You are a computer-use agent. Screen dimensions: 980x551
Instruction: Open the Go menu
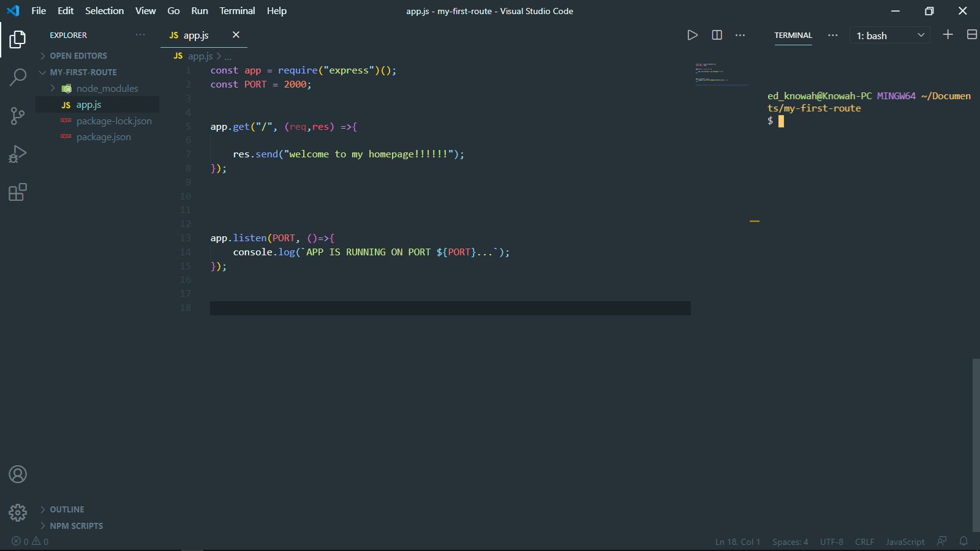pos(173,10)
